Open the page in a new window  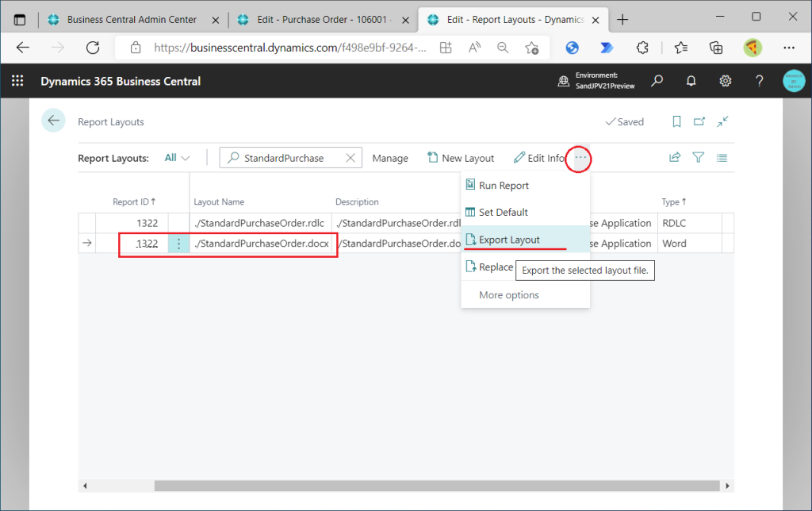pyautogui.click(x=699, y=121)
